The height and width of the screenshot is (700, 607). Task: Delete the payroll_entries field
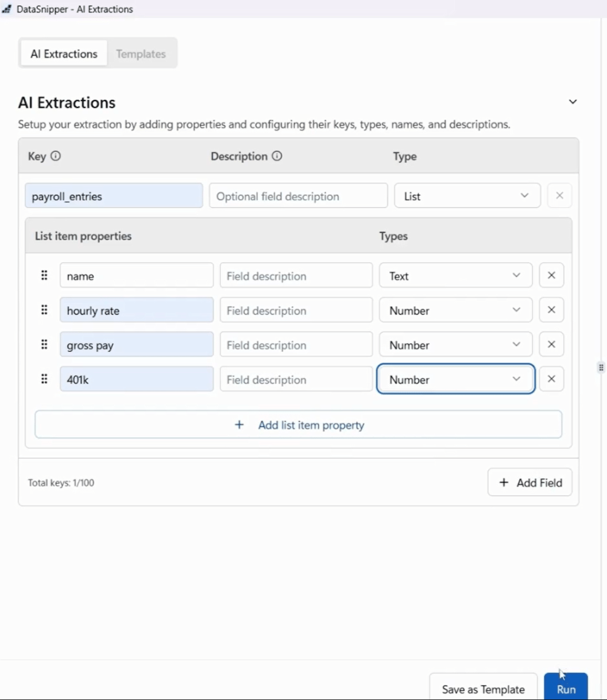point(559,195)
